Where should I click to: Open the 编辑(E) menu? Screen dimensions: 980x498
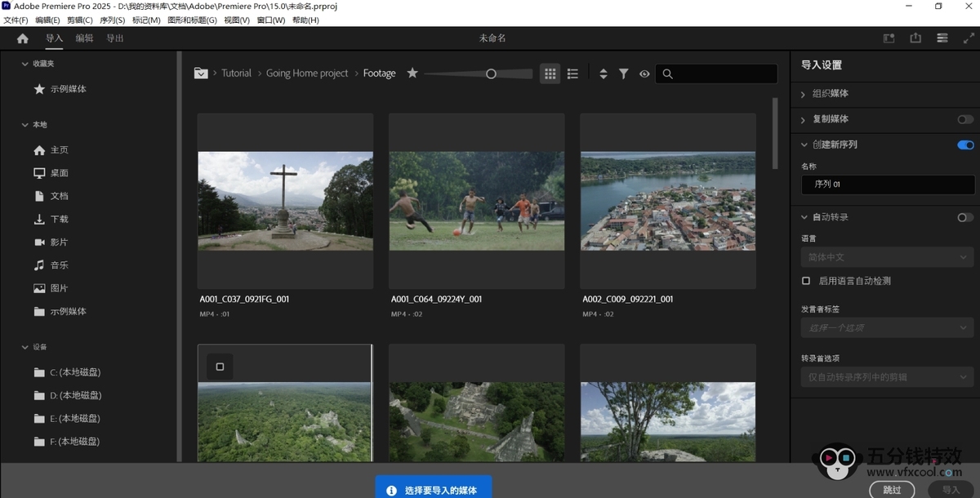pos(47,20)
